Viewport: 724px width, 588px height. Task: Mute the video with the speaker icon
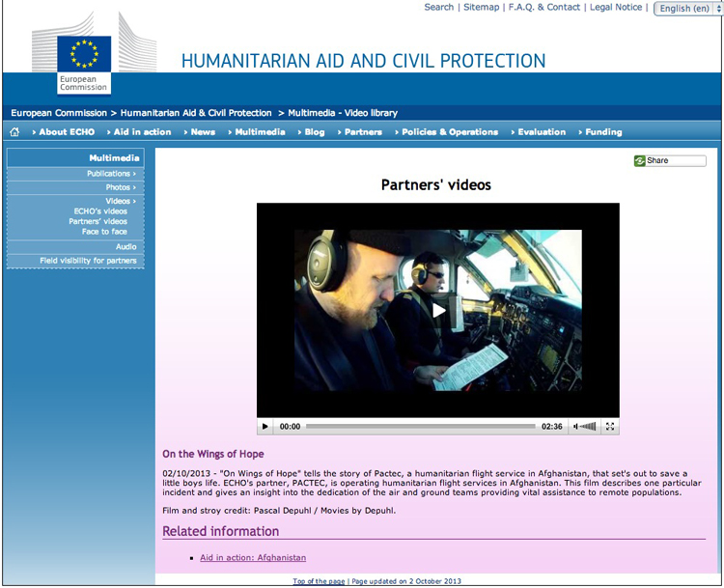coord(576,426)
